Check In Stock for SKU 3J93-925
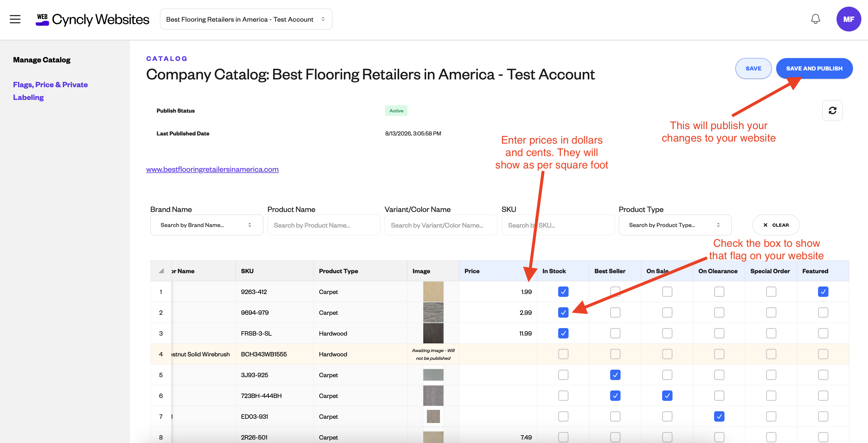This screenshot has width=868, height=443. click(563, 375)
